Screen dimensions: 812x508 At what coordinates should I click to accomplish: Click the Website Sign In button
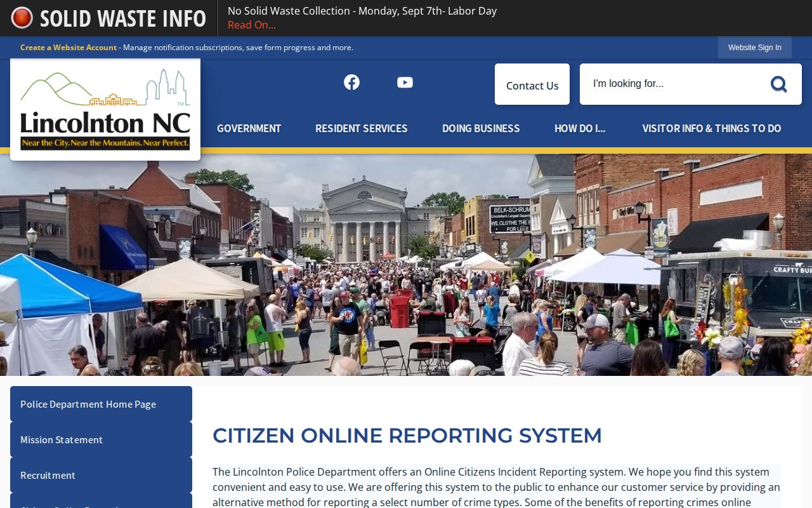tap(755, 48)
